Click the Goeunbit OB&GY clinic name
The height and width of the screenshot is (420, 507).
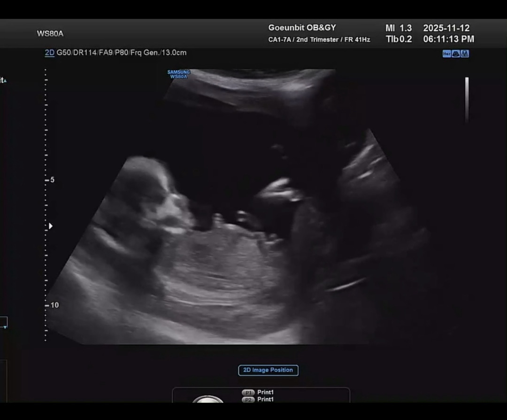pyautogui.click(x=302, y=28)
